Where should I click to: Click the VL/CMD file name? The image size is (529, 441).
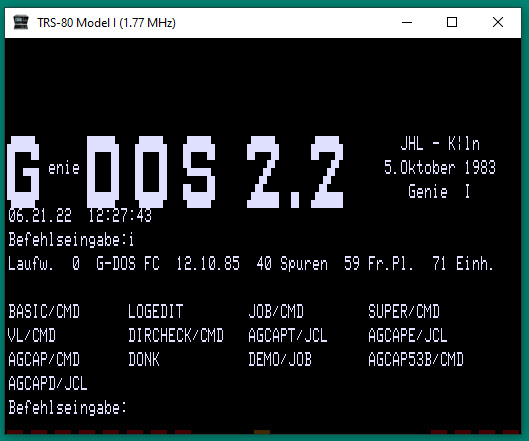(x=32, y=335)
